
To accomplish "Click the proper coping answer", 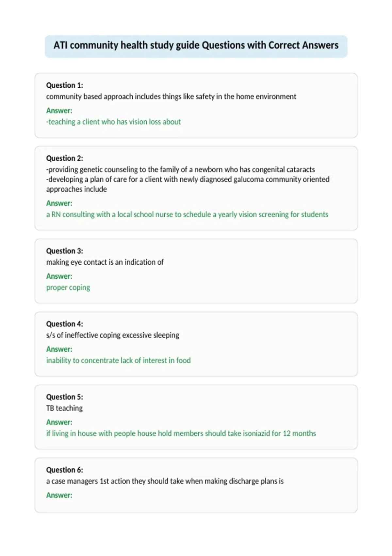I will (x=68, y=287).
